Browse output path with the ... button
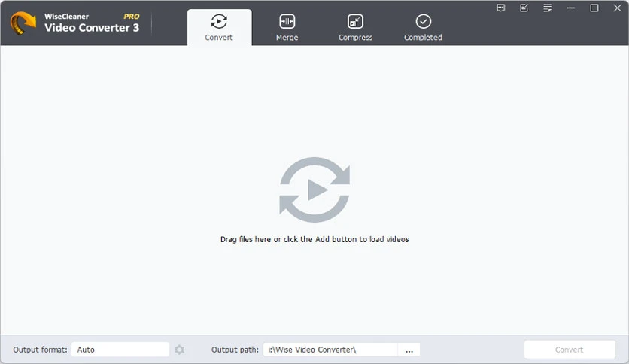 (409, 350)
